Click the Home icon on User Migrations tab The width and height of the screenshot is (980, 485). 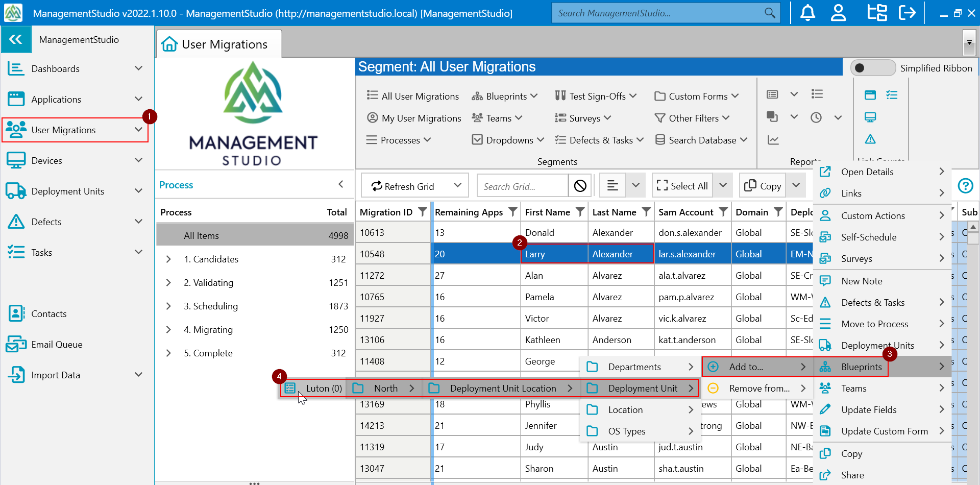pos(169,44)
